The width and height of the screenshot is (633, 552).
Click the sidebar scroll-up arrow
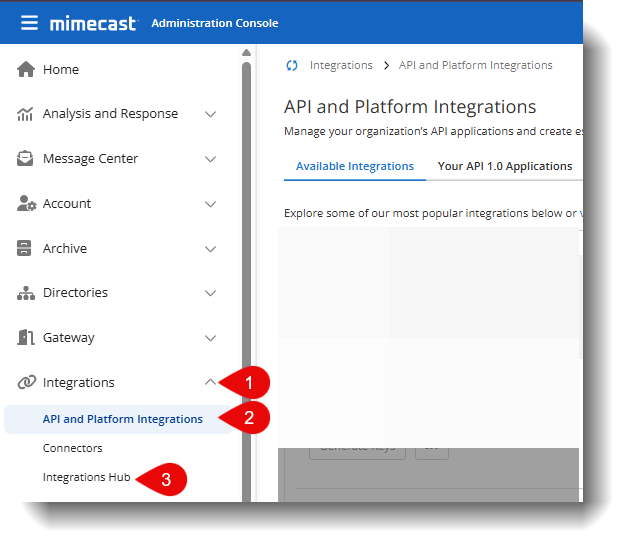[x=246, y=52]
